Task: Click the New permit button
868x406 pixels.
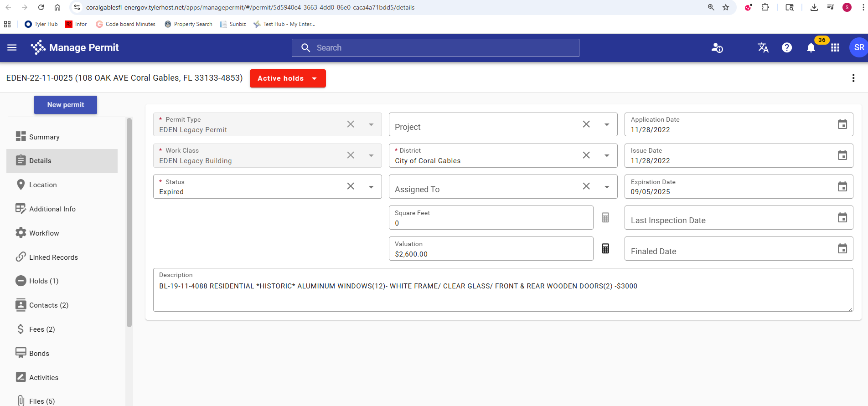Action: coord(66,105)
